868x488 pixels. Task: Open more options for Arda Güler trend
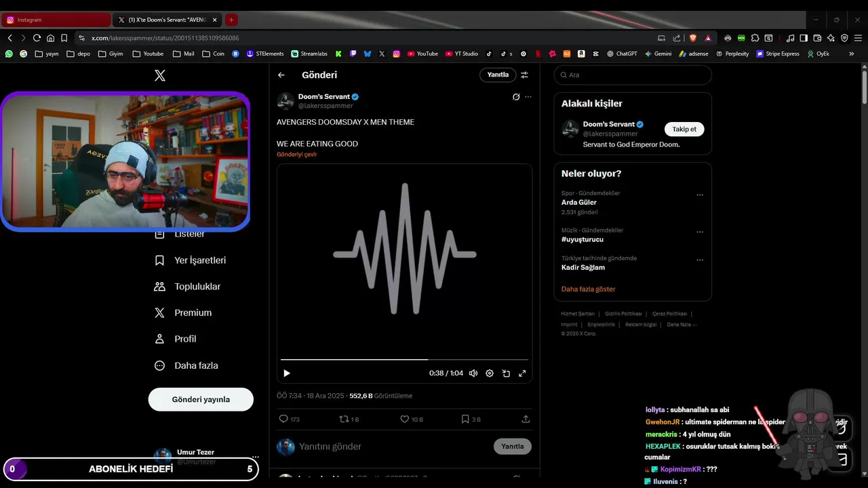(x=700, y=195)
